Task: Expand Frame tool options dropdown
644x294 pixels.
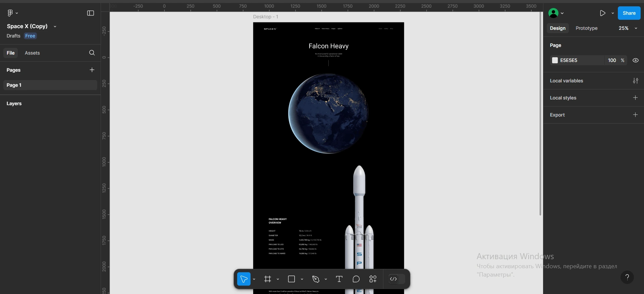Action: tap(278, 279)
